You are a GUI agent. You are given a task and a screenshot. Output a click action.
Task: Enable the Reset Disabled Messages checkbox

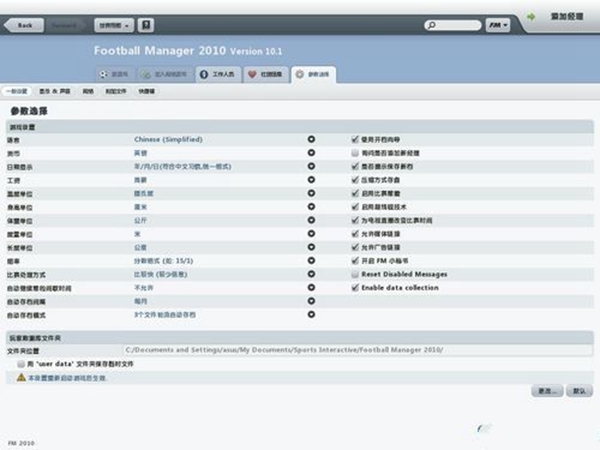[x=355, y=274]
